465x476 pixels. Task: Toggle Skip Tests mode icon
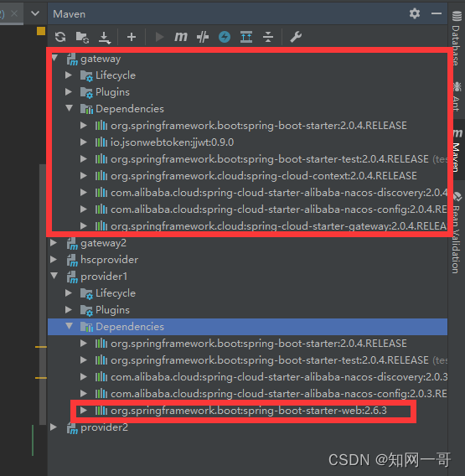click(203, 37)
